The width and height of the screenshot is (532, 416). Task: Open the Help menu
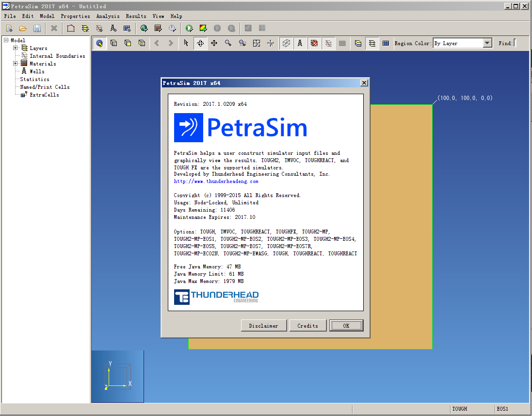coord(176,16)
